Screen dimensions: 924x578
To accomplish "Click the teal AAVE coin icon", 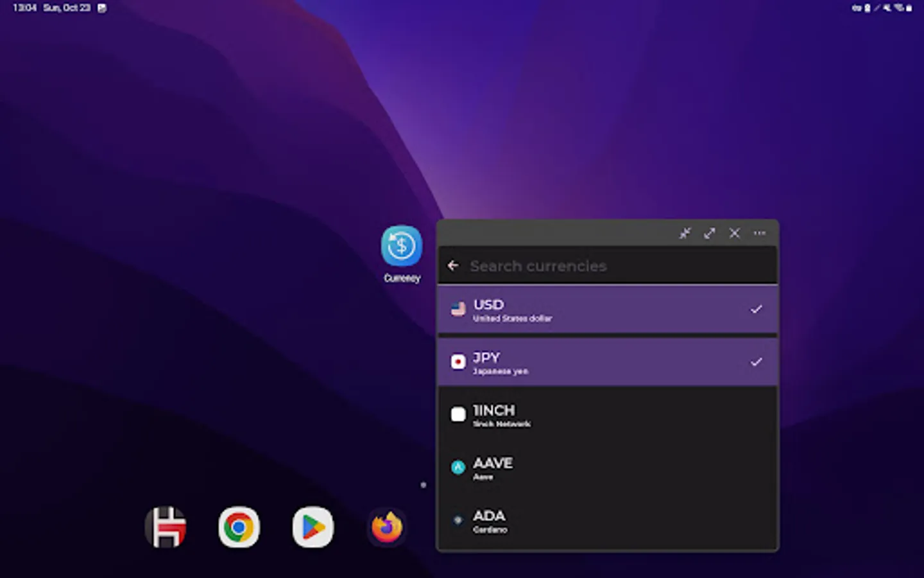I will pos(458,468).
